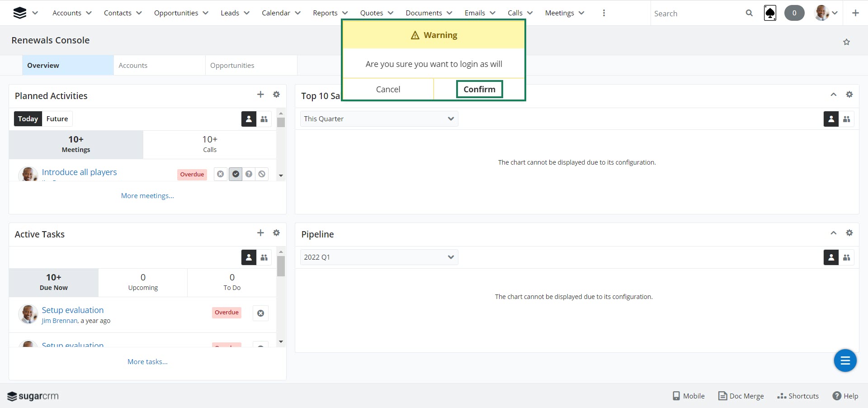Expand the Accounts module dropdown arrow
The height and width of the screenshot is (408, 868).
[89, 13]
